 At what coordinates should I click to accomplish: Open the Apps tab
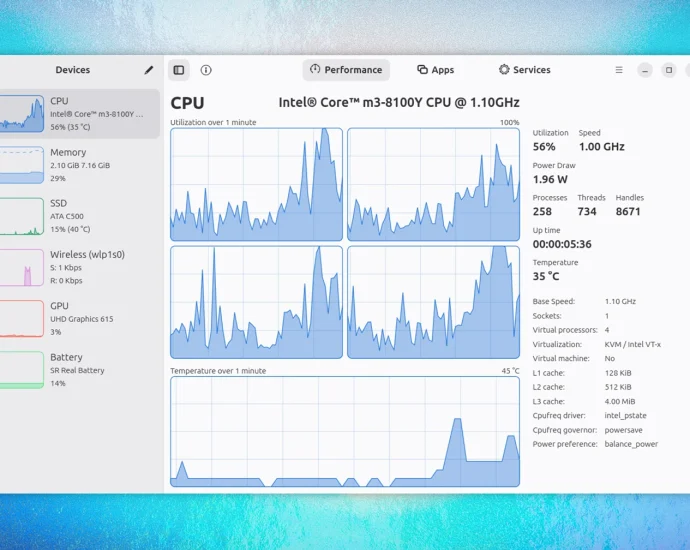click(435, 70)
